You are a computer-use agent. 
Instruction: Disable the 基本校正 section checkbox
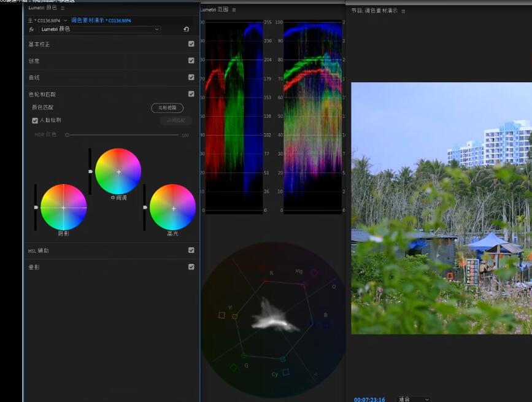(x=191, y=44)
